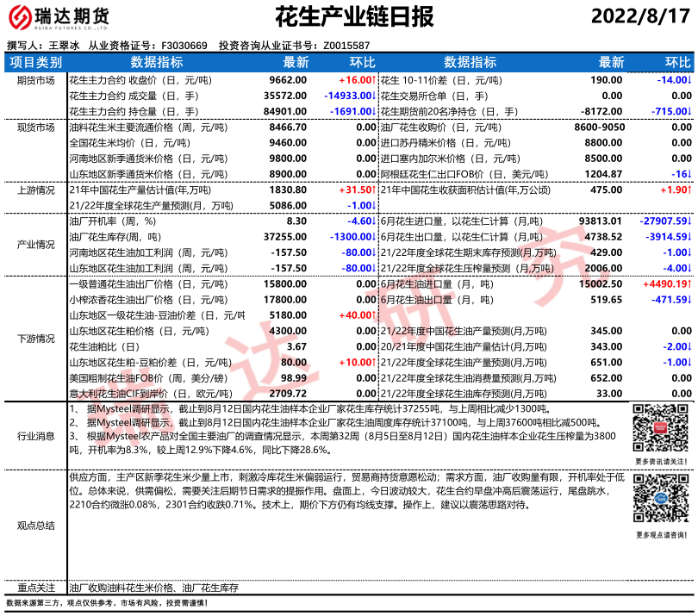The width and height of the screenshot is (698, 616).
Task: Click the down arrow beside -14933.00
Action: [373, 95]
